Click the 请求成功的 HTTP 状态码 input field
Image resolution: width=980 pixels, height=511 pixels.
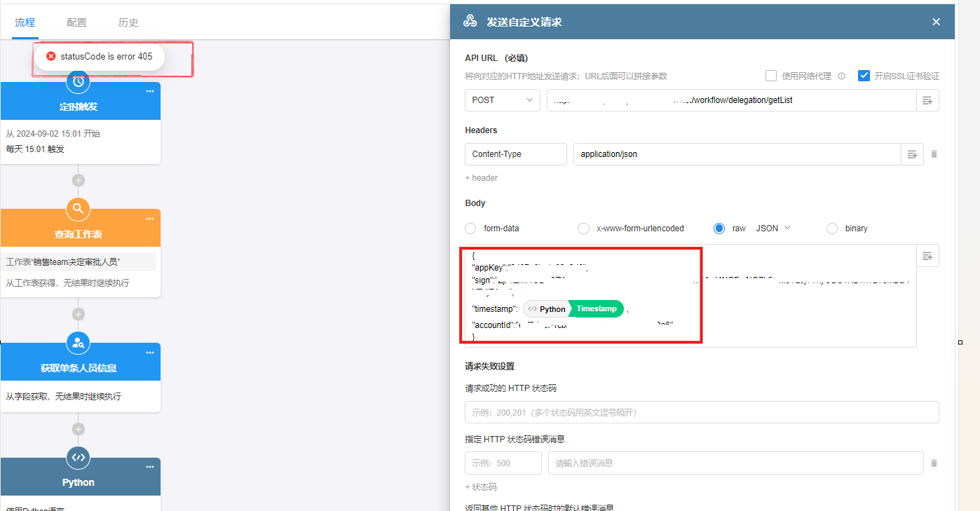click(x=701, y=412)
